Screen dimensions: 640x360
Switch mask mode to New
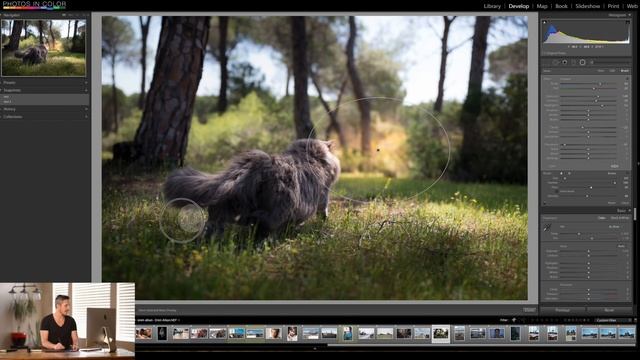(x=601, y=71)
